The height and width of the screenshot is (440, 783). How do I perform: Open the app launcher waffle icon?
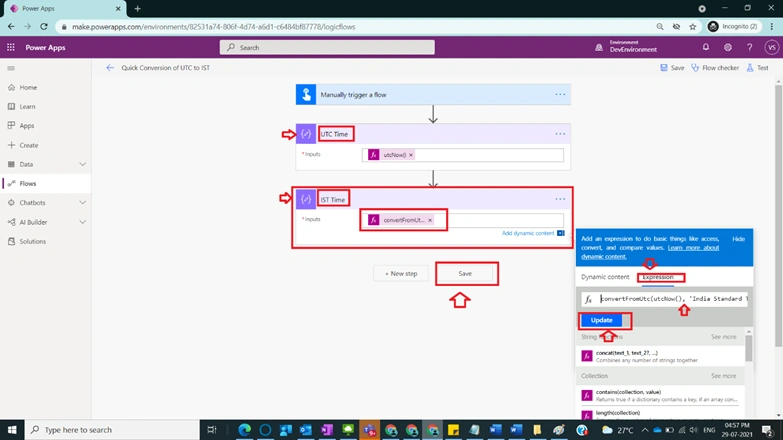(x=10, y=47)
